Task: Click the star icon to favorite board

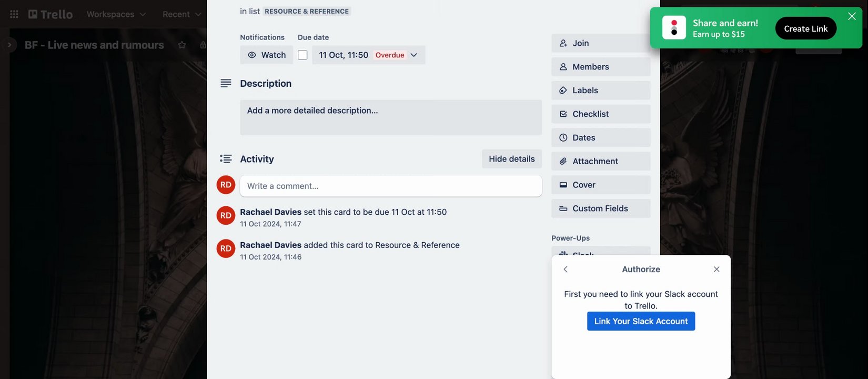Action: tap(182, 45)
